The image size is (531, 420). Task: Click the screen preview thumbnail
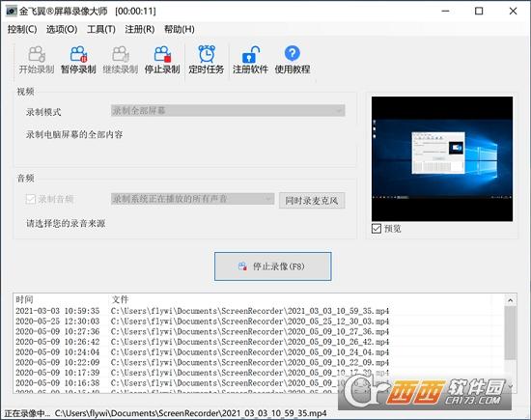[x=442, y=159]
